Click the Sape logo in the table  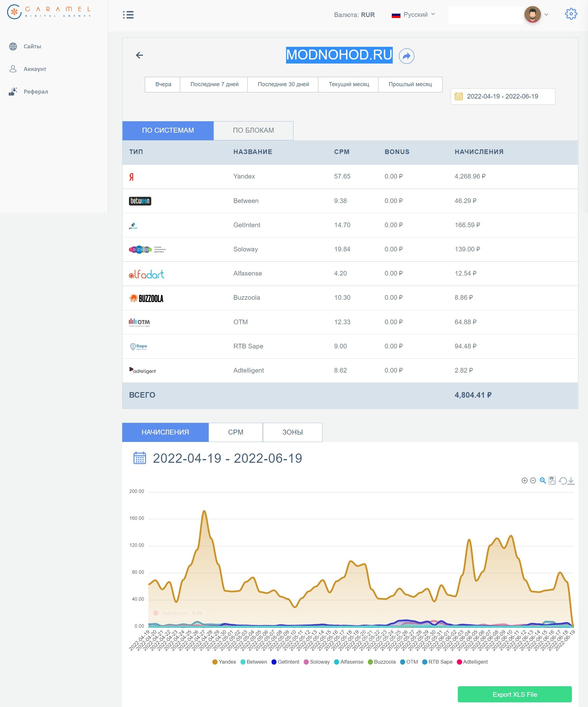(x=139, y=347)
